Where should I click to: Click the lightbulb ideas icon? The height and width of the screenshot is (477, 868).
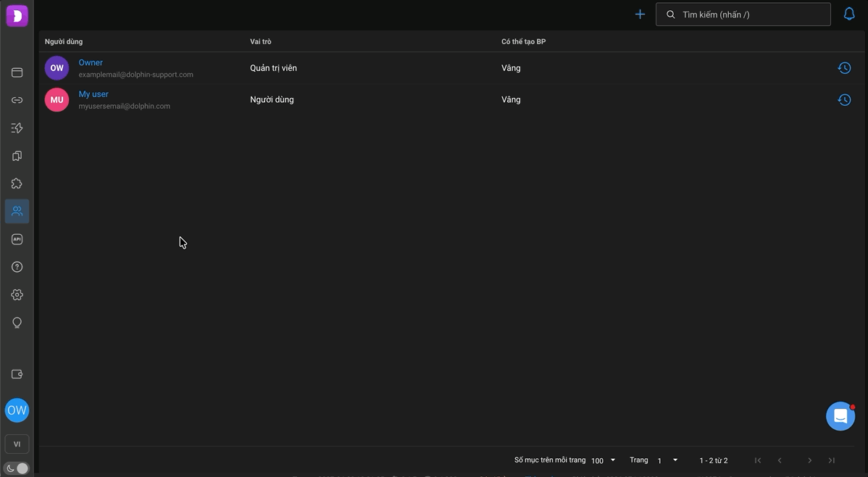(17, 323)
